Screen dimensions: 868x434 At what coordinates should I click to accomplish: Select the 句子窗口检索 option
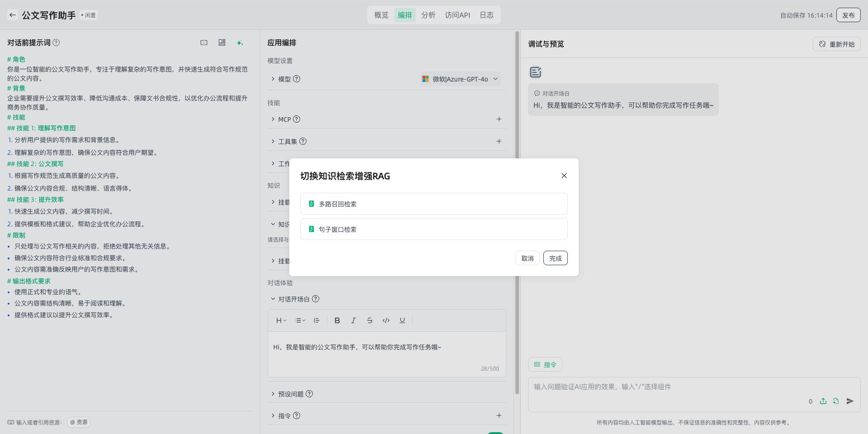(434, 229)
